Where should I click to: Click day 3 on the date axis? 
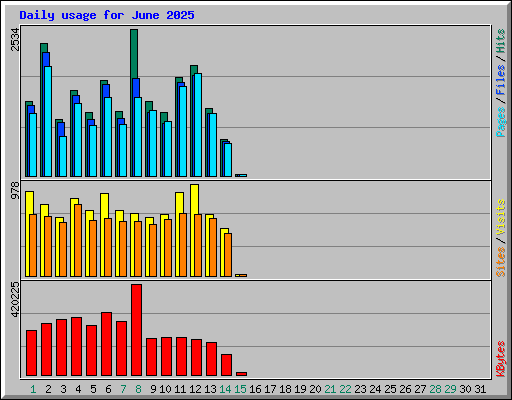pyautogui.click(x=63, y=389)
